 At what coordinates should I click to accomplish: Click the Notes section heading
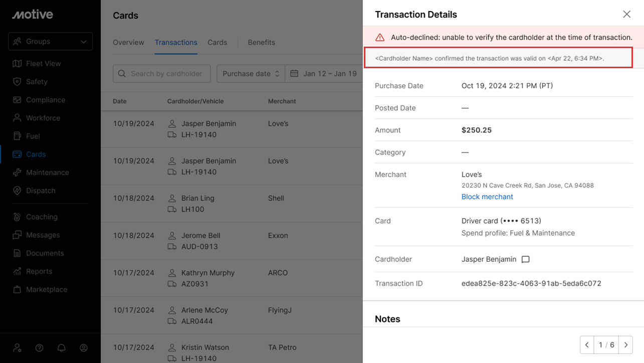(387, 319)
